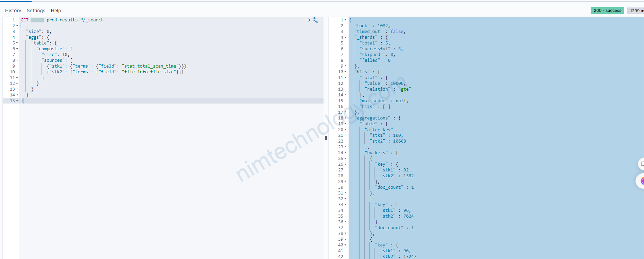
Task: Open the History tab
Action: pos(13,11)
